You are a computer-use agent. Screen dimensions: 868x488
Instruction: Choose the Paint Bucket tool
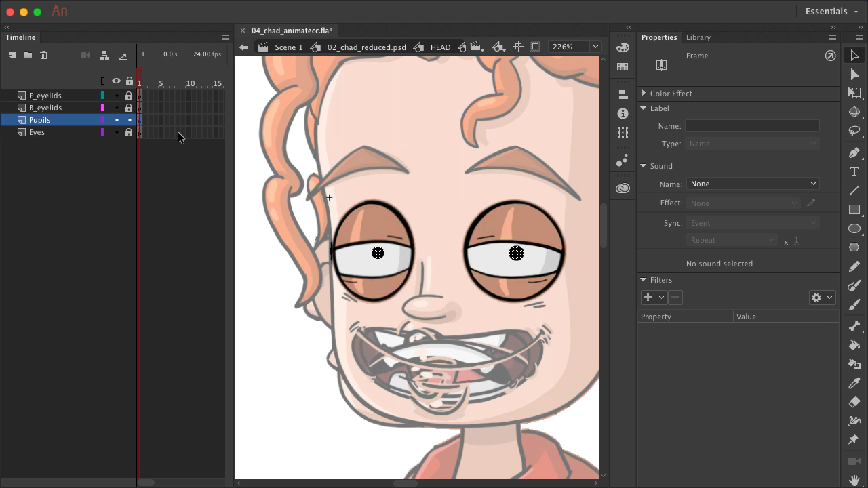coord(854,345)
